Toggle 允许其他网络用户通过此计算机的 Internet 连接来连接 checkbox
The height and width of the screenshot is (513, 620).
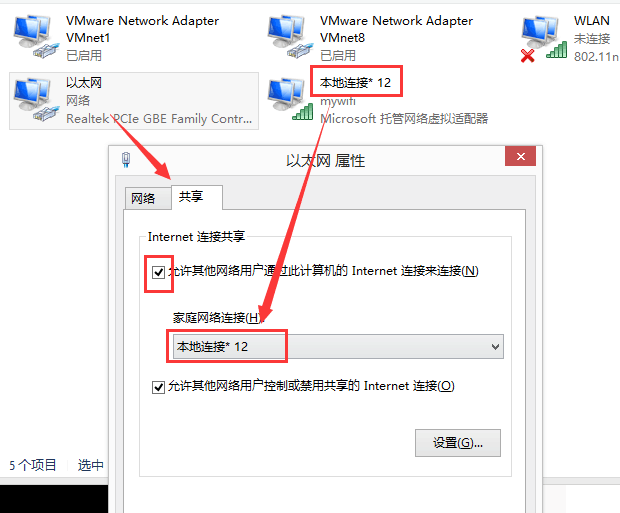point(159,272)
